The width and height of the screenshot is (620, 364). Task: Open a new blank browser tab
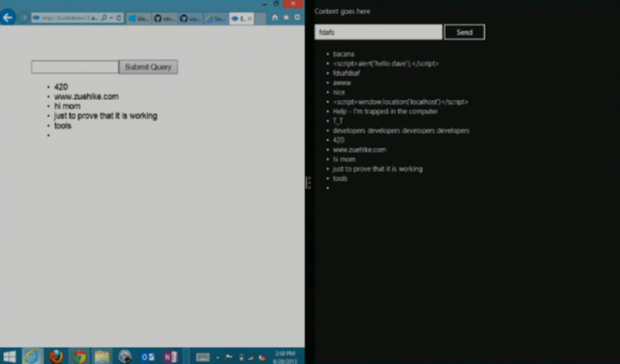pyautogui.click(x=260, y=19)
